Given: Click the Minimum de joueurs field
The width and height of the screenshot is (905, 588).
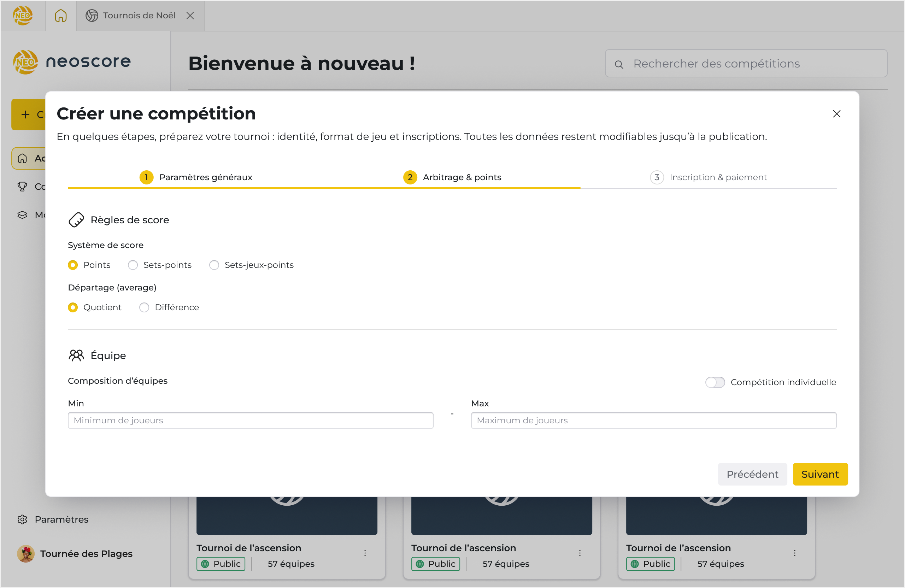Looking at the screenshot, I should [250, 420].
